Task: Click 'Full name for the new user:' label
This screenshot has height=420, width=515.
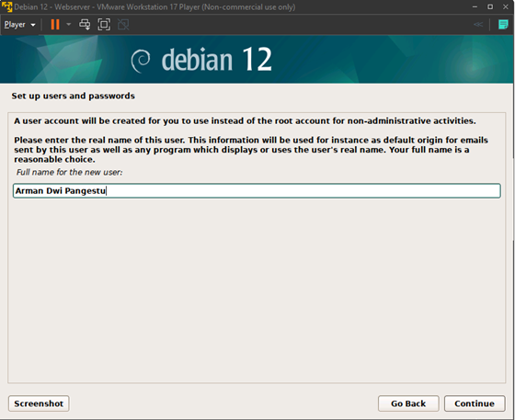Action: pos(69,172)
